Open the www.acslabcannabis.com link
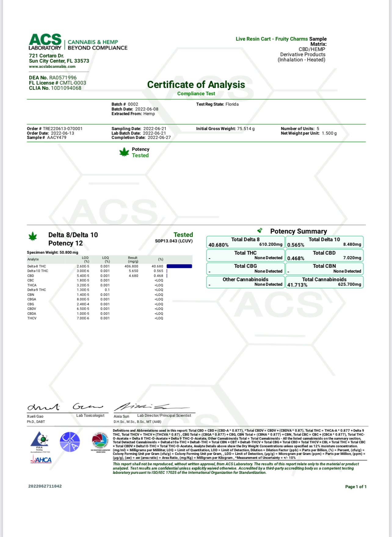 pos(52,67)
